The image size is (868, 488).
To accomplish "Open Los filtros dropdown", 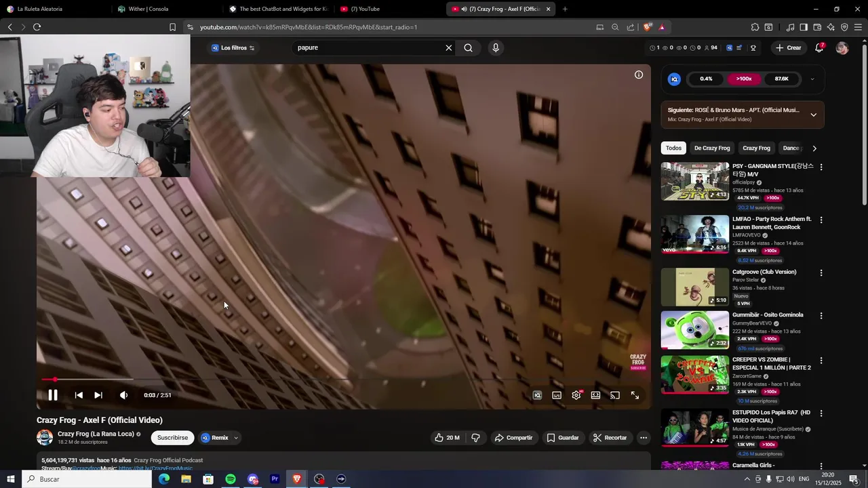I will pos(233,48).
